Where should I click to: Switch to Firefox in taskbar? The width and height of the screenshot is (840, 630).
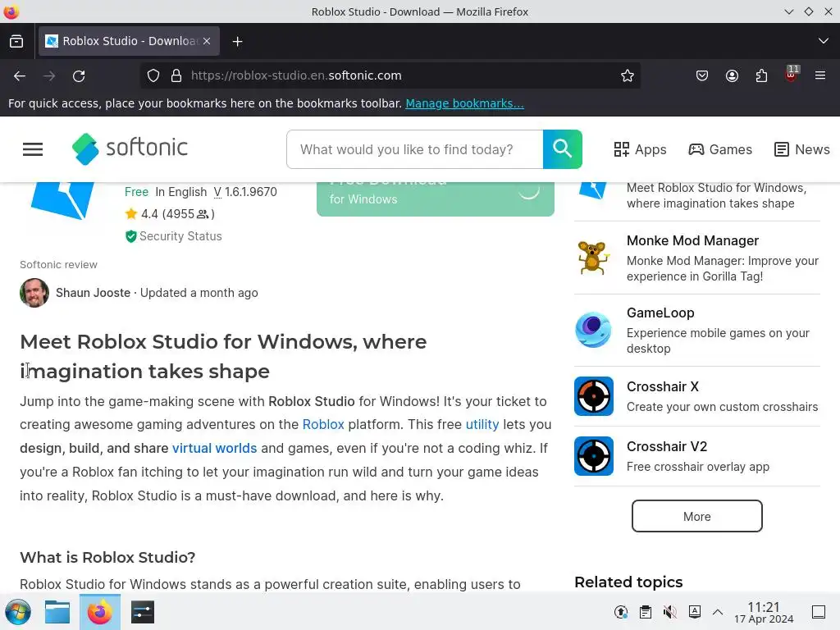(99, 612)
